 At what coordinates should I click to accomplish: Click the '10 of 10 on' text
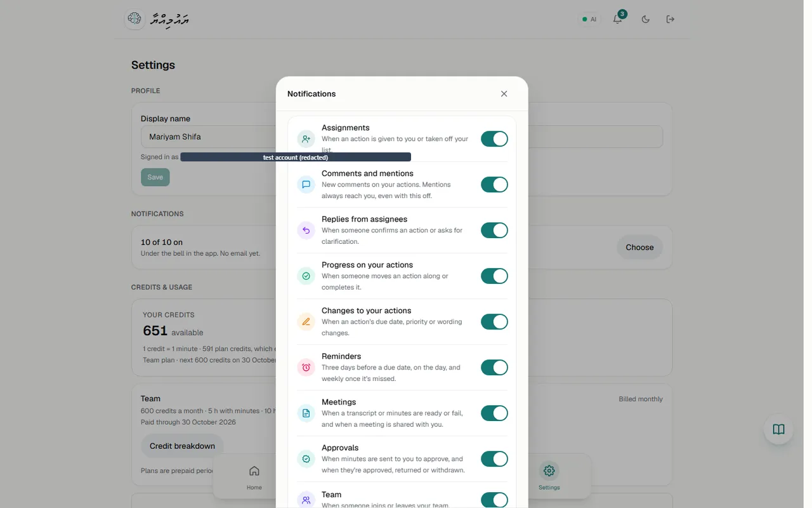pos(162,242)
